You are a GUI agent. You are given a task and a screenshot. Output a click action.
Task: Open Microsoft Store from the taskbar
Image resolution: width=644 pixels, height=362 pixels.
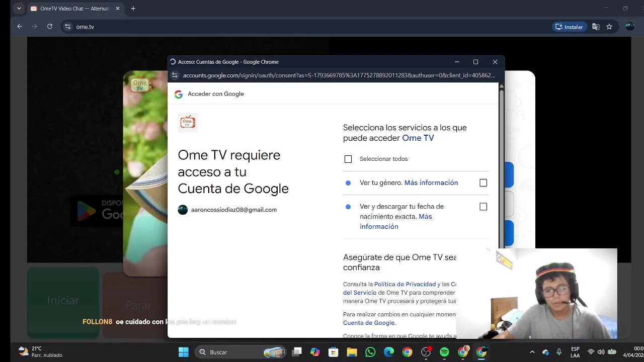pyautogui.click(x=333, y=352)
